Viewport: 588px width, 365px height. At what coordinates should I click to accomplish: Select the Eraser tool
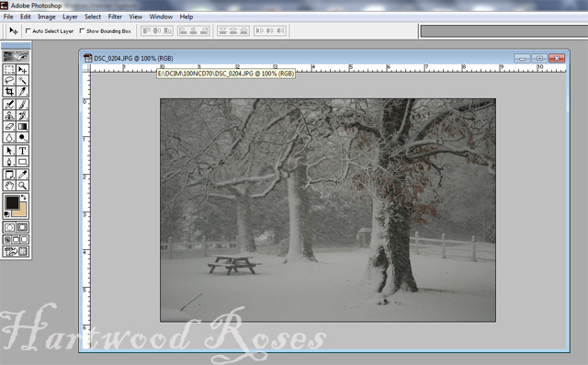pyautogui.click(x=9, y=127)
